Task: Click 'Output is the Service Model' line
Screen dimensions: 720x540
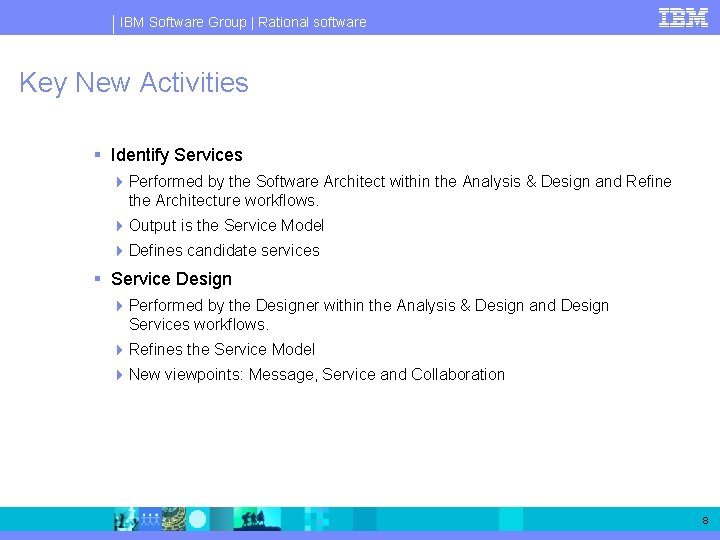Action: point(226,225)
